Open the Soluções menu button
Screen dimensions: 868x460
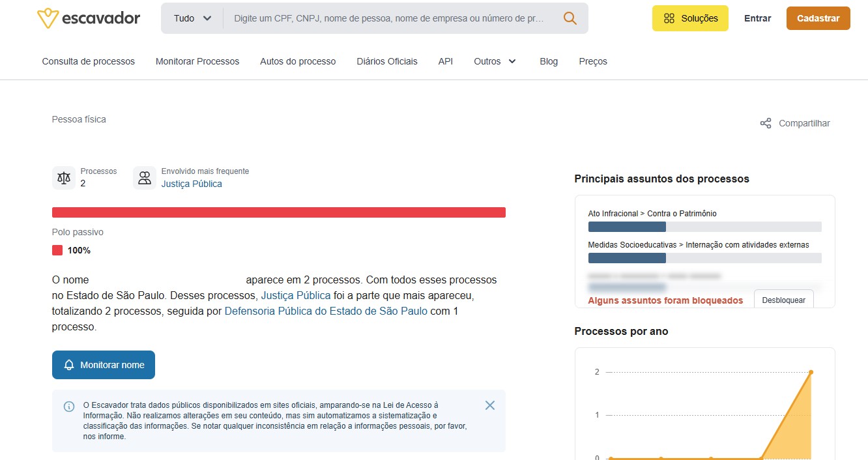pyautogui.click(x=690, y=18)
